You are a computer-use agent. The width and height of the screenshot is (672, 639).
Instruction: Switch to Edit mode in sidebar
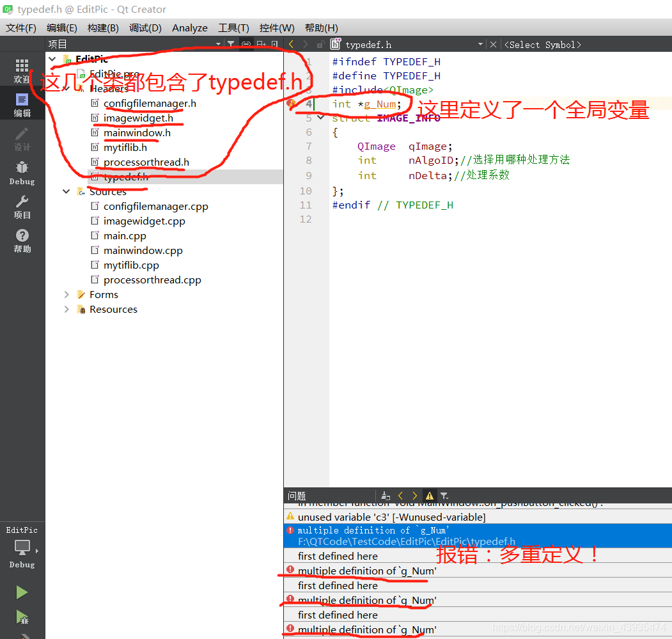(22, 105)
